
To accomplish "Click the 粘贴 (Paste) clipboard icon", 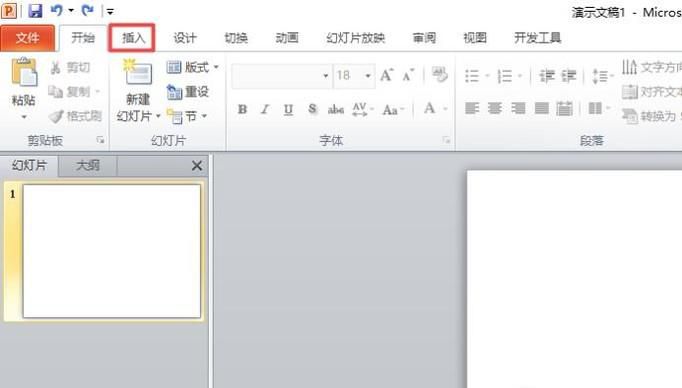I will pyautogui.click(x=24, y=73).
